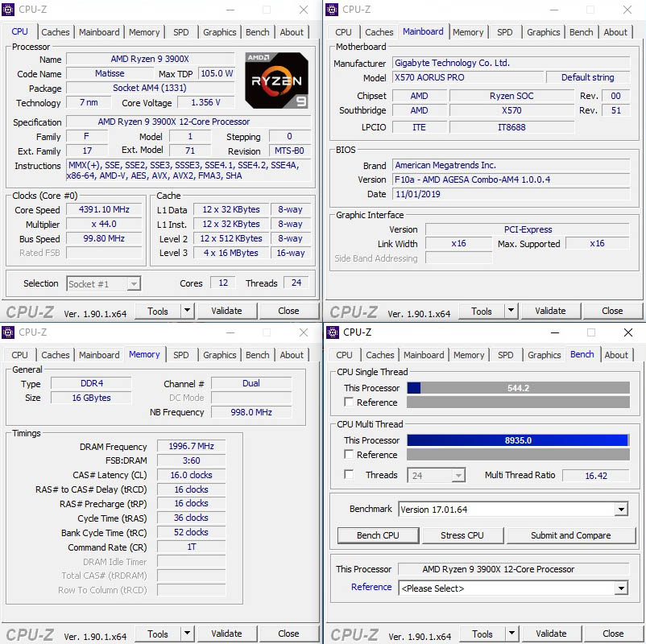
Task: Enable Reference checkbox under CPU Single Thread
Action: 349,402
